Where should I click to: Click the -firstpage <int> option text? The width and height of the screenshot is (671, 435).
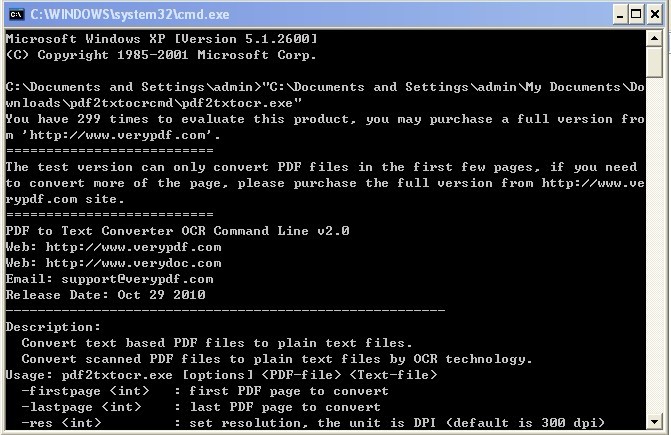tap(85, 391)
